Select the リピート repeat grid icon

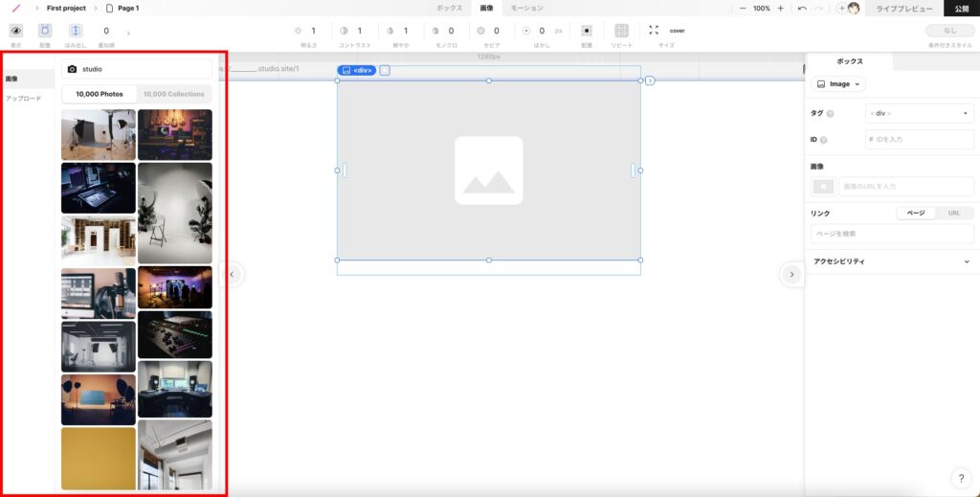pos(622,31)
